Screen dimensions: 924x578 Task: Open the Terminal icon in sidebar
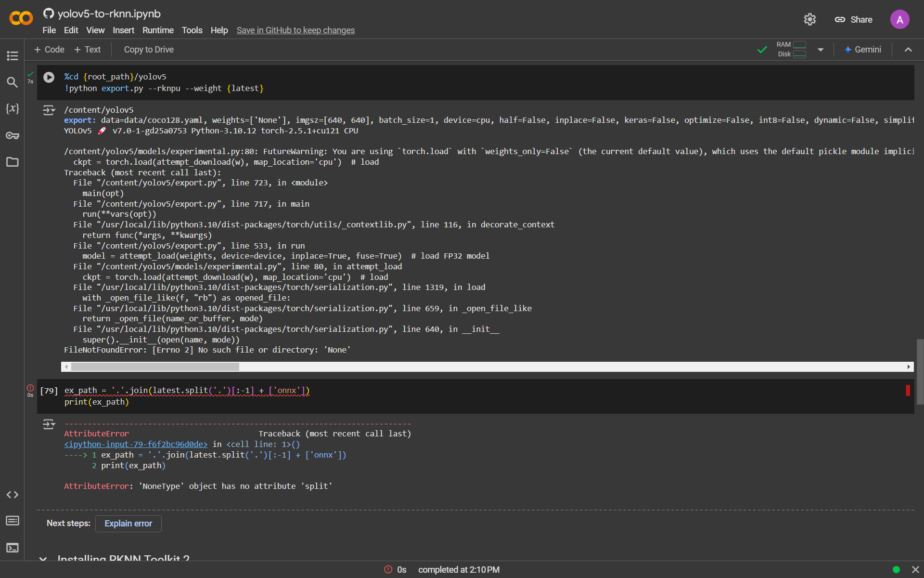click(13, 548)
